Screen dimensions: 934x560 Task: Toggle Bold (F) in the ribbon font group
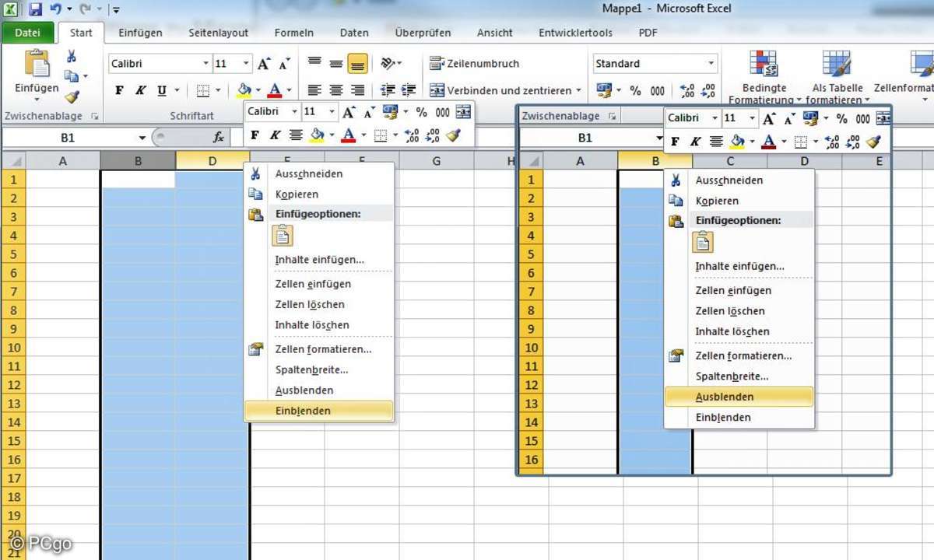click(119, 90)
